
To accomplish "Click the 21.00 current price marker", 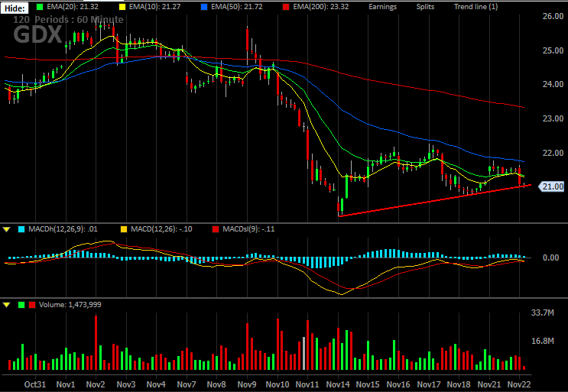I will click(x=551, y=186).
